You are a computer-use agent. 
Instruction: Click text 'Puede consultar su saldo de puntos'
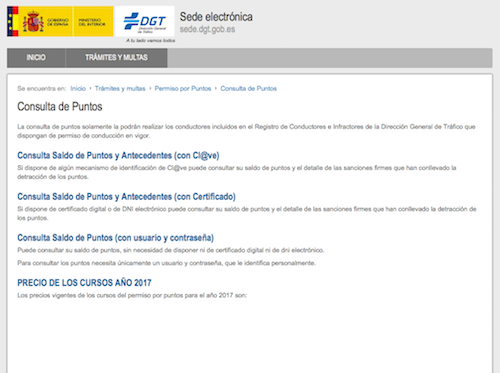[171, 250]
